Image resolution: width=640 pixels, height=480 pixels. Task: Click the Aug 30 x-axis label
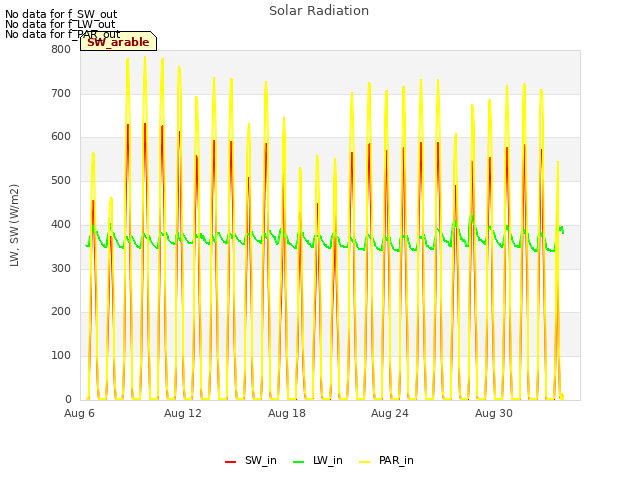493,413
